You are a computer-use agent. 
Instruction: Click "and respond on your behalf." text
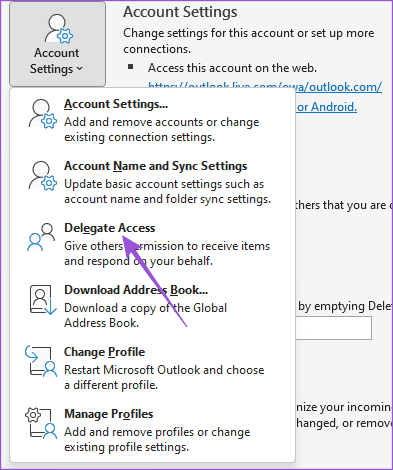pyautogui.click(x=138, y=261)
